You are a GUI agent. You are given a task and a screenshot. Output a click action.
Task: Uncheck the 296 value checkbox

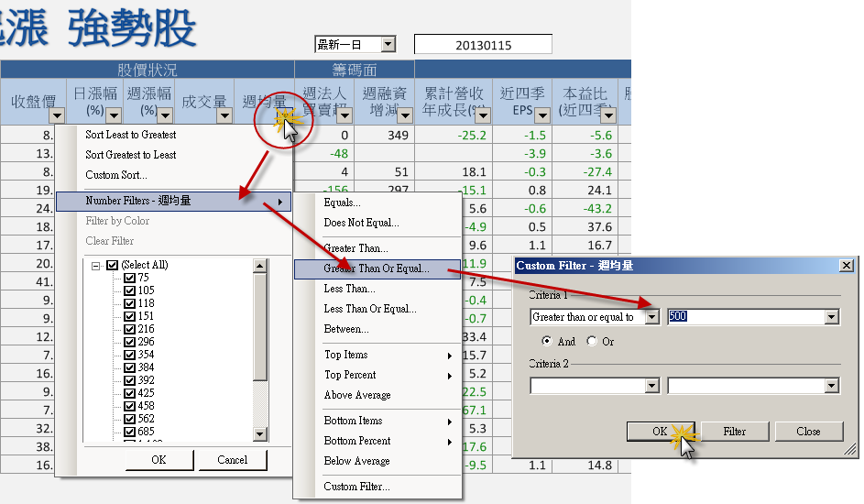pos(129,342)
